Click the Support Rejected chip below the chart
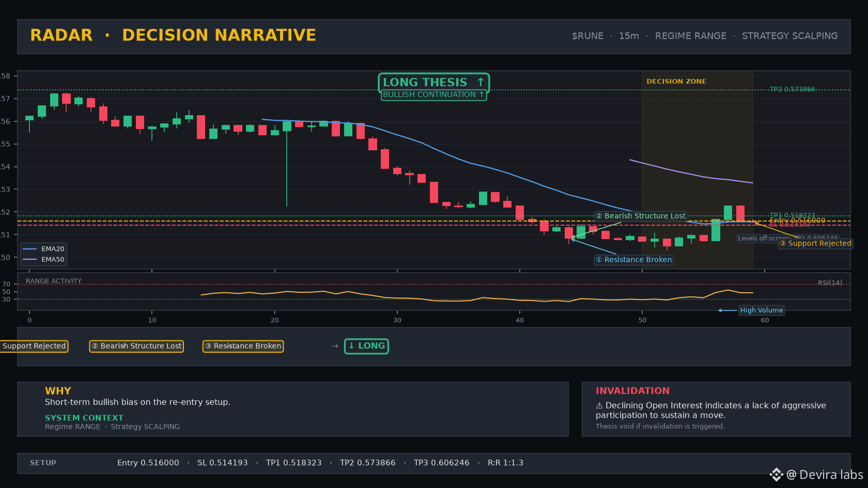The width and height of the screenshot is (868, 488). [x=34, y=346]
